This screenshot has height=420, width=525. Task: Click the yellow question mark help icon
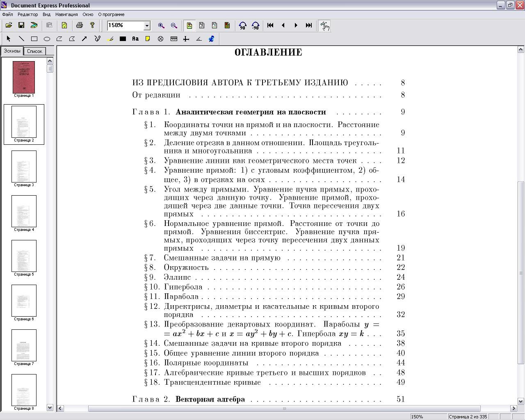92,25
